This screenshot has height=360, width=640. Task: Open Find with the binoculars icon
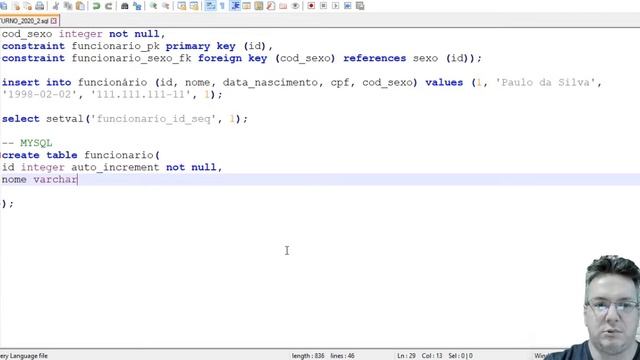[125, 6]
